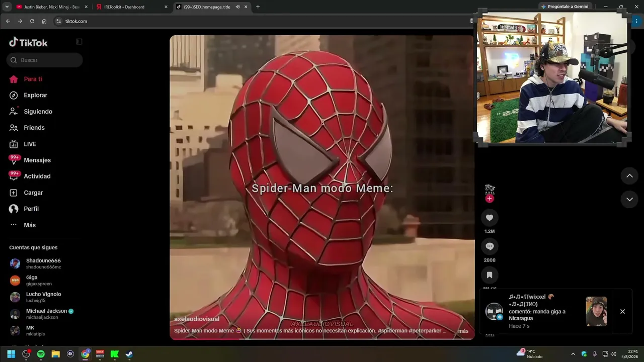Open a new browser tab
Screen dimensions: 644x362
tap(258, 7)
